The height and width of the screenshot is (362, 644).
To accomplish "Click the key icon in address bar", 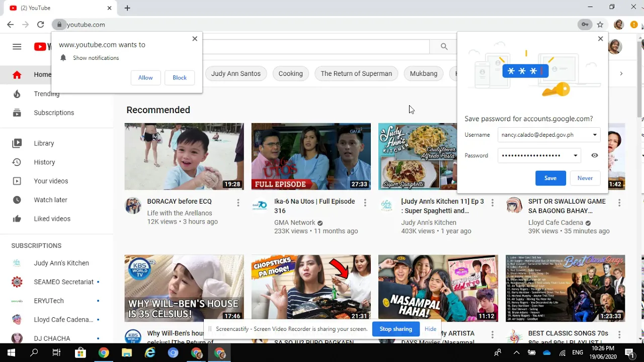I will click(585, 25).
